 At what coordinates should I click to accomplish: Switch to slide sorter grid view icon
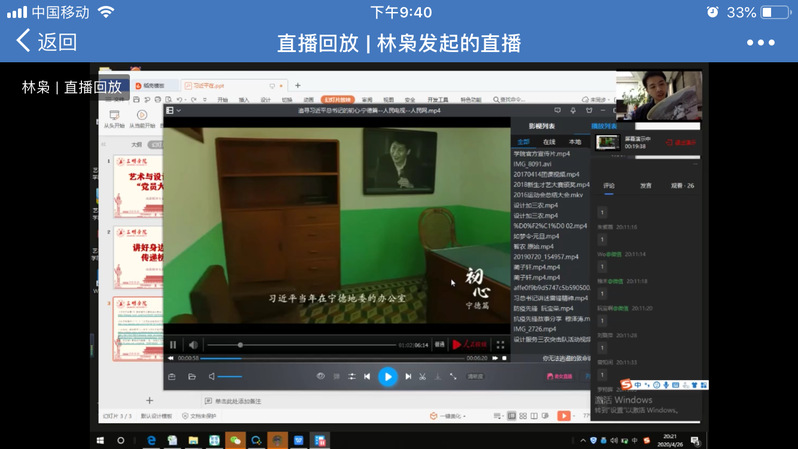pyautogui.click(x=523, y=416)
